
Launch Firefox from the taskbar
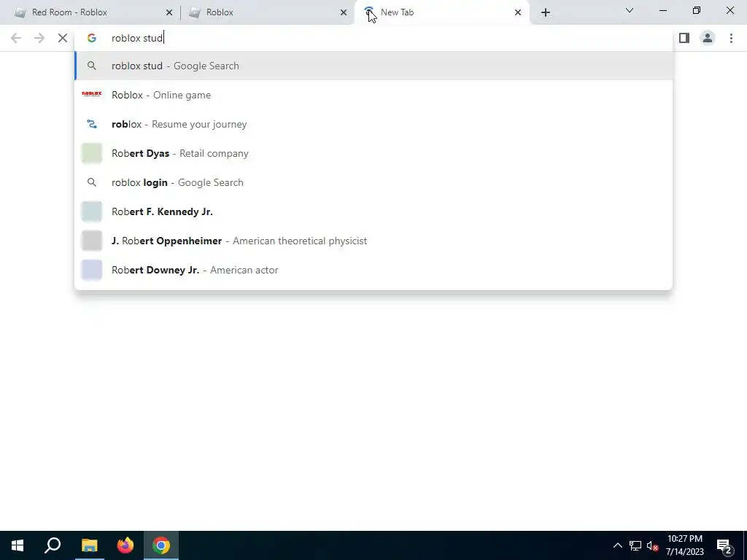click(x=125, y=545)
